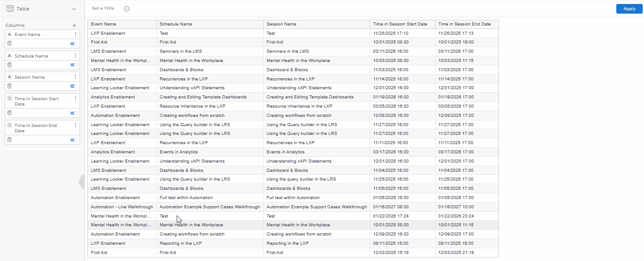The height and width of the screenshot is (261, 644).
Task: Click the Apply button
Action: click(629, 8)
